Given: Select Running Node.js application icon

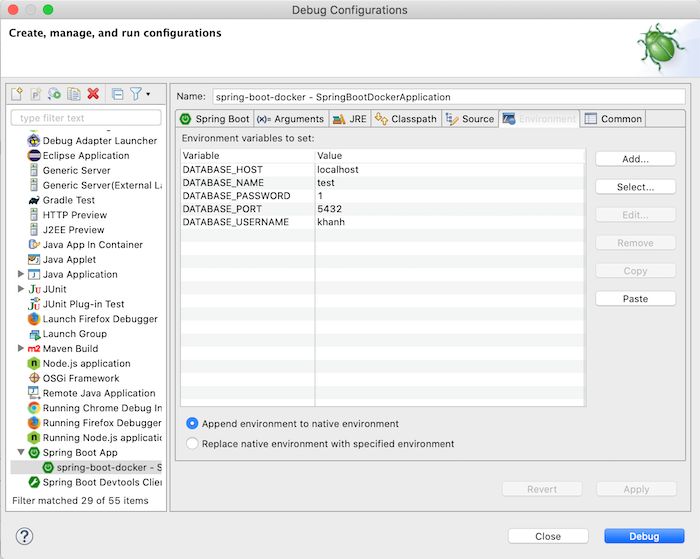Looking at the screenshot, I should 34,438.
